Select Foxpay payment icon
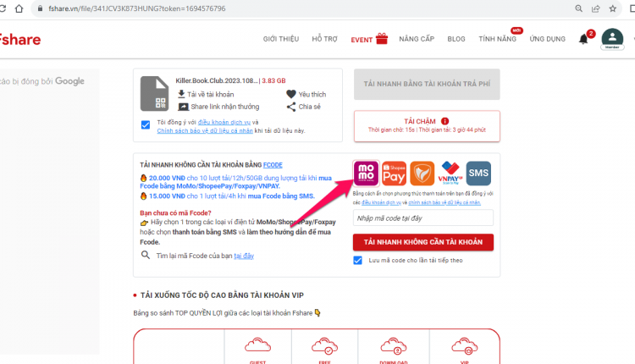635x364 pixels. (x=422, y=174)
